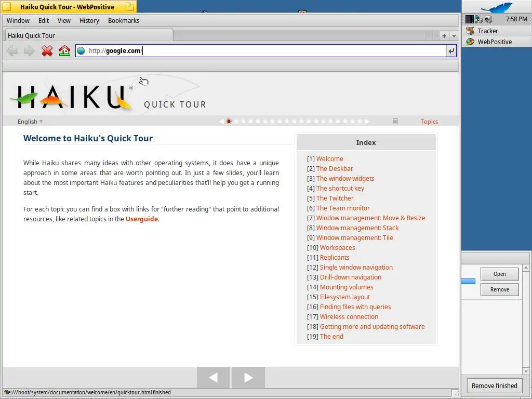532x399 pixels.
Task: Click the volume tray icon
Action: click(x=488, y=19)
